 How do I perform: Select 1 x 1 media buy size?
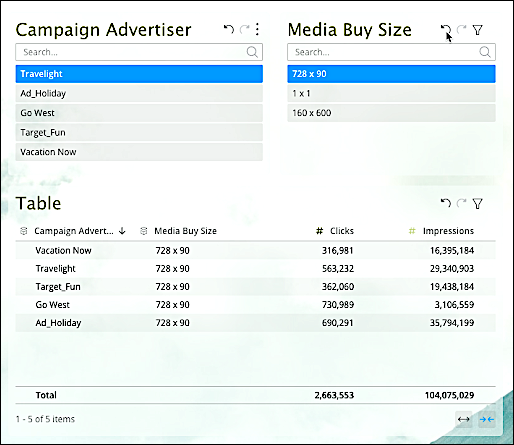pos(391,93)
